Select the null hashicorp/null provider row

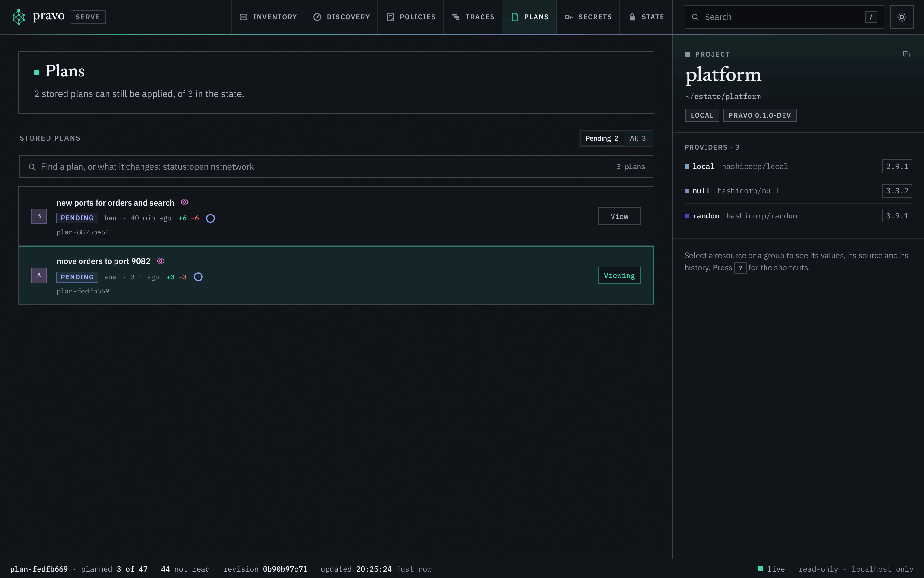tap(798, 191)
